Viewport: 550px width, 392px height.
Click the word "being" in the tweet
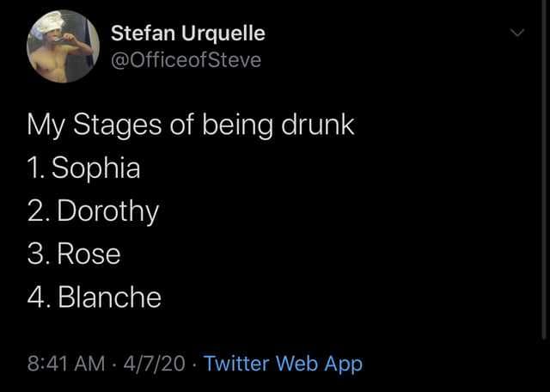(x=233, y=124)
